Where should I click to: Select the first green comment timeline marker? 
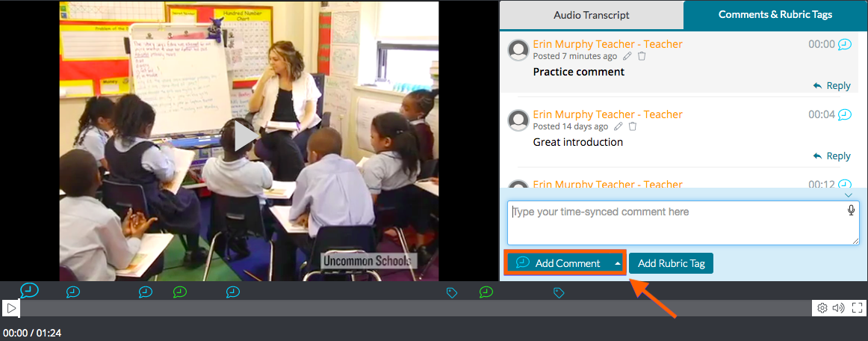coord(180,292)
